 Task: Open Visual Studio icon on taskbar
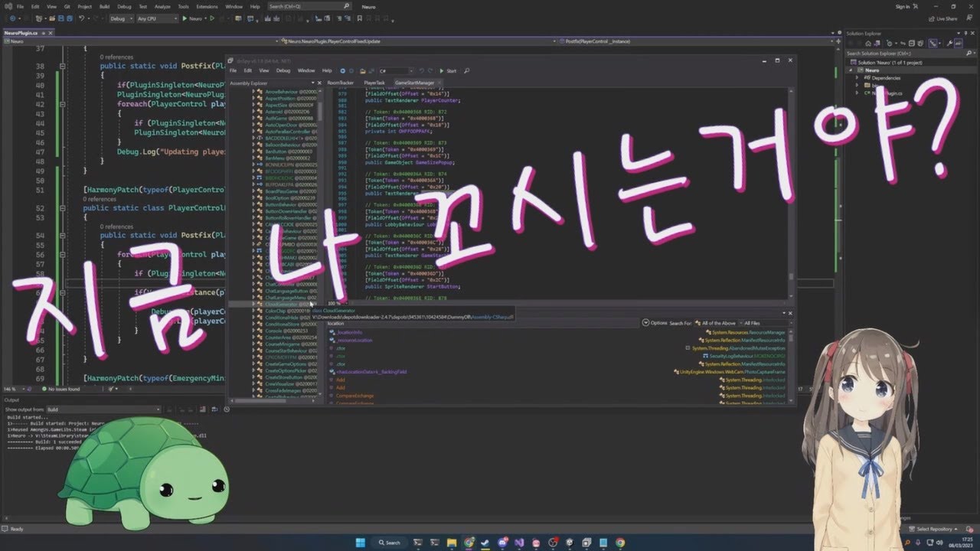tap(519, 543)
